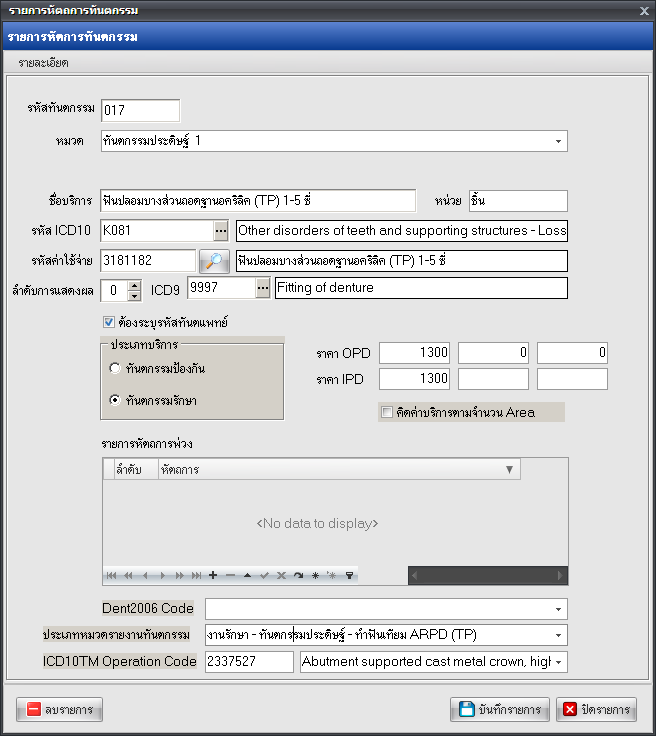Enable the คิดค่าบริการตามจำนวน Area checkbox
656x736 pixels.
tap(387, 412)
